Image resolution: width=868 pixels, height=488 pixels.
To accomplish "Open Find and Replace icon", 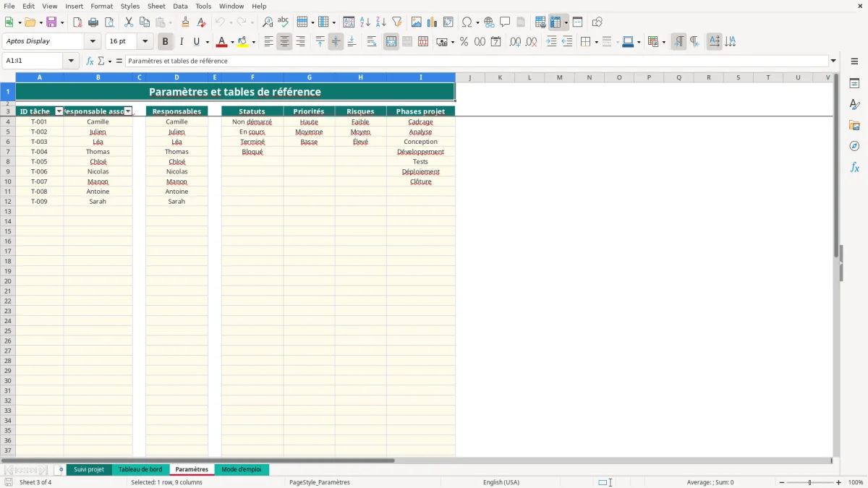I will pos(268,22).
